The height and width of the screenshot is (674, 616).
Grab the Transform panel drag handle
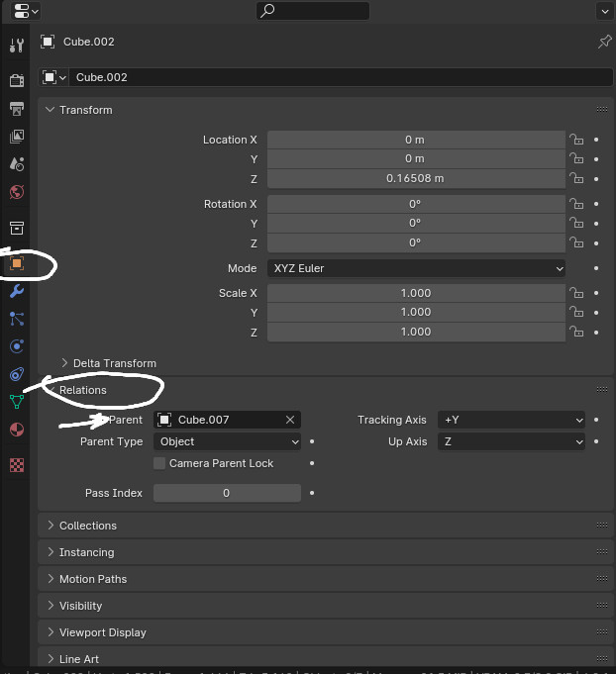pyautogui.click(x=602, y=110)
